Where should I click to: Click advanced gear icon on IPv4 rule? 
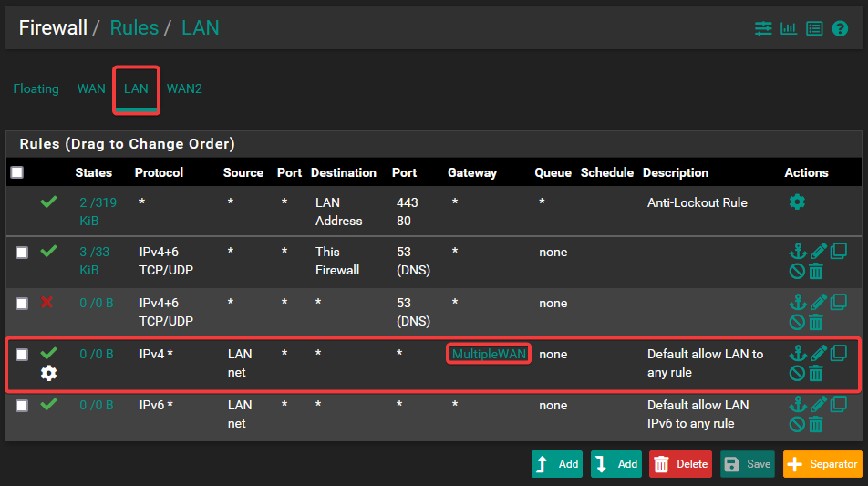click(x=48, y=372)
